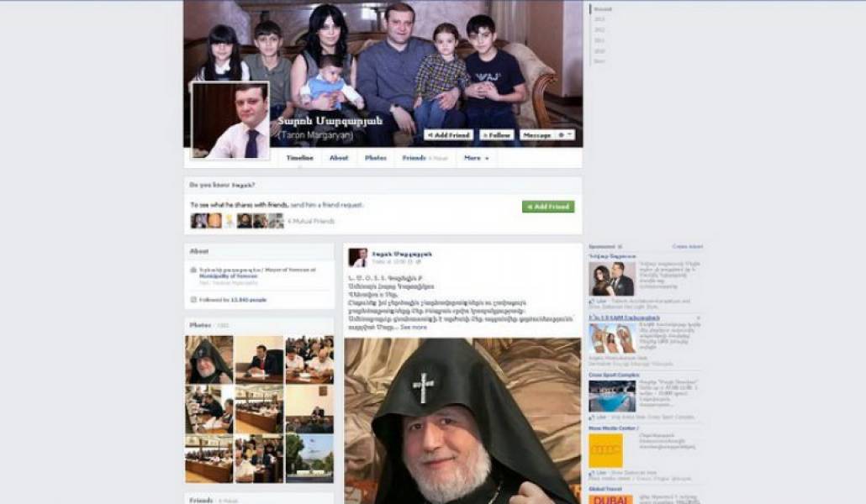
Task: Open the Photos section header link
Action: pos(200,325)
